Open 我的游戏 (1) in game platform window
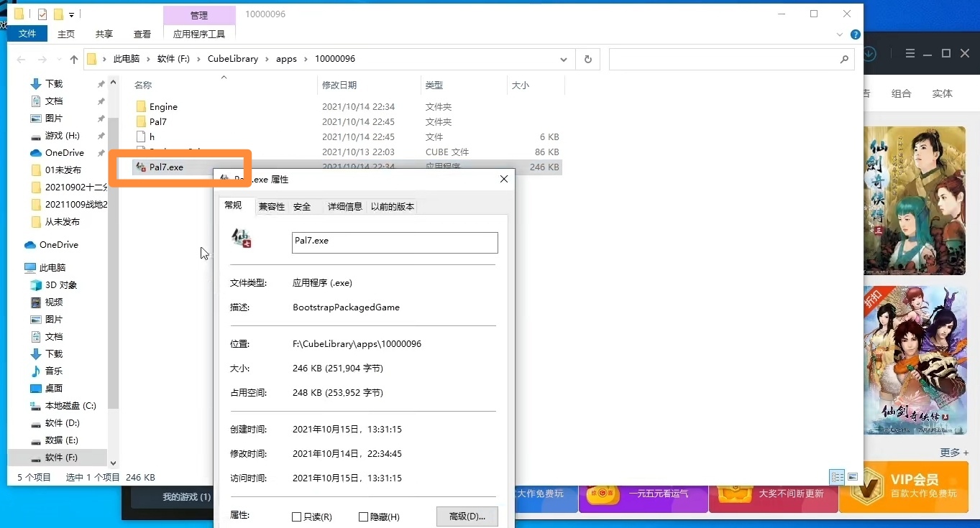Image resolution: width=980 pixels, height=528 pixels. click(186, 497)
